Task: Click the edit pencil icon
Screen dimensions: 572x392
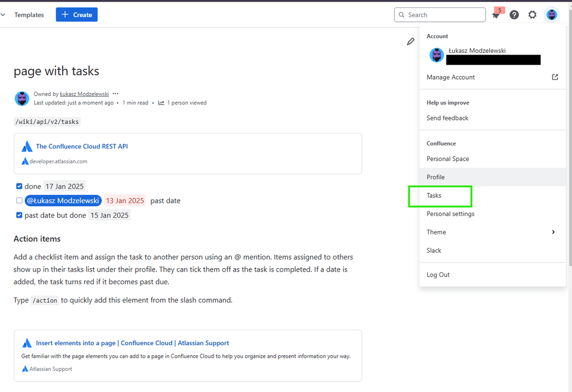Action: 410,42
